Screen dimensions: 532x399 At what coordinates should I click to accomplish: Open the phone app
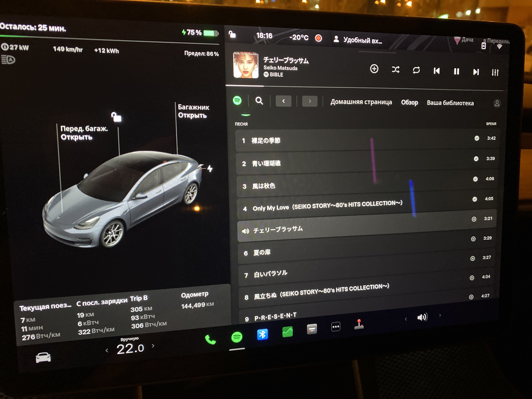210,339
